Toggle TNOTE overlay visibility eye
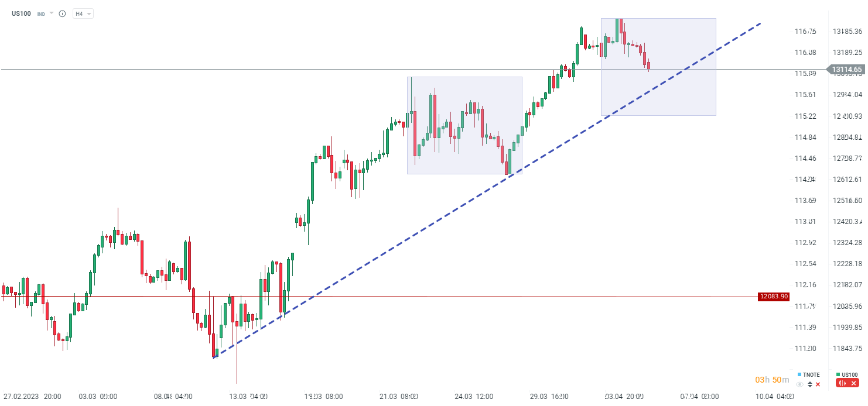868x406 pixels. point(800,384)
